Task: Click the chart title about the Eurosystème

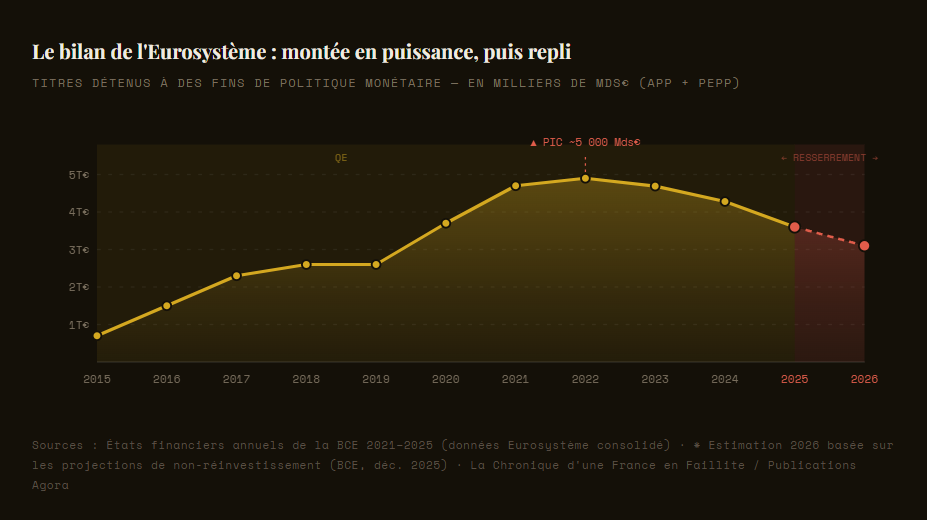Action: coord(301,51)
